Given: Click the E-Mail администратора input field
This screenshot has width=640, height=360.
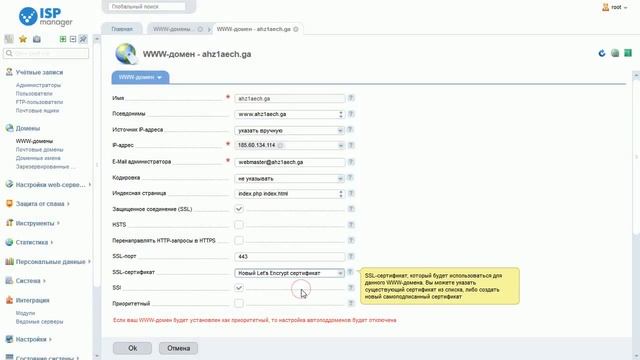Looking at the screenshot, I should pyautogui.click(x=289, y=162).
